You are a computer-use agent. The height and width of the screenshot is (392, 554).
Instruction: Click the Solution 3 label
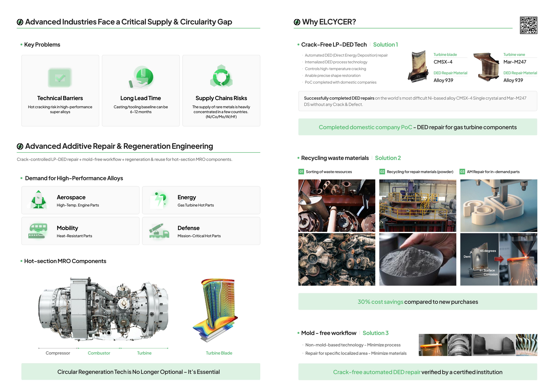click(x=375, y=333)
